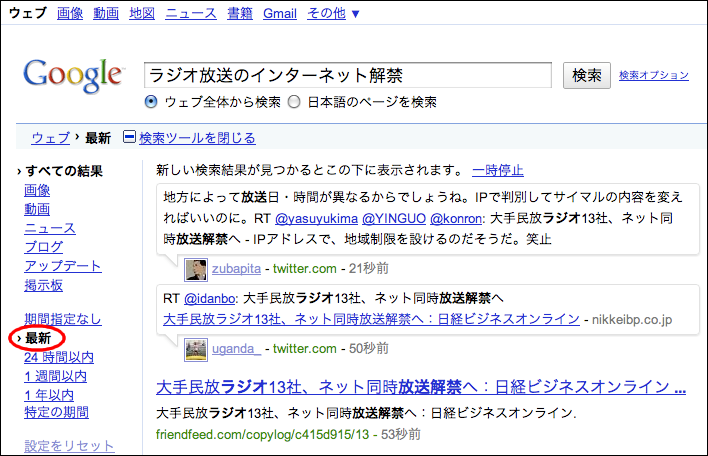Collapse search tools via 検索ツールを閉じる
The height and width of the screenshot is (456, 708).
pos(197,138)
